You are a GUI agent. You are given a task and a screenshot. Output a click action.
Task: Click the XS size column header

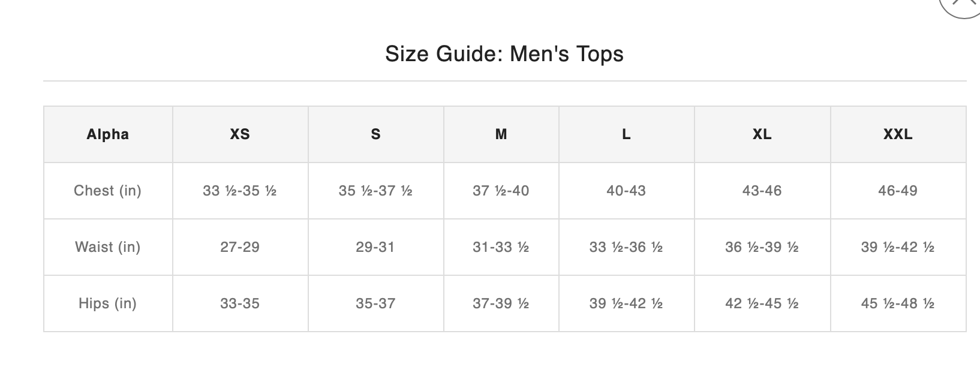(240, 134)
